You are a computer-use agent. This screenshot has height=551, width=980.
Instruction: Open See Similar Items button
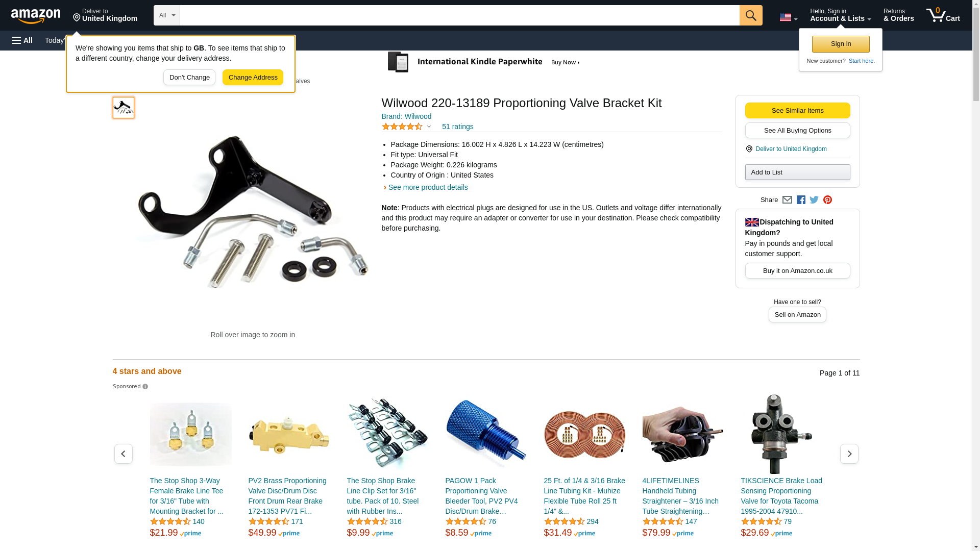coord(797,111)
